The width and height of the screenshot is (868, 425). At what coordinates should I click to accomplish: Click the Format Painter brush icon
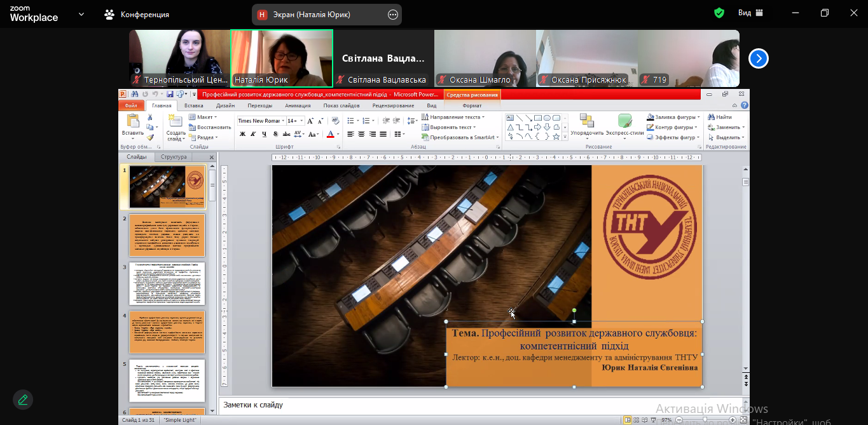tap(150, 137)
